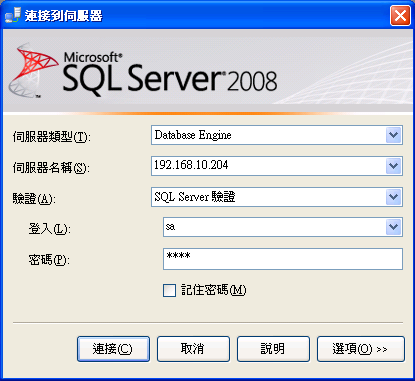Open help with the 說明 button

[273, 349]
